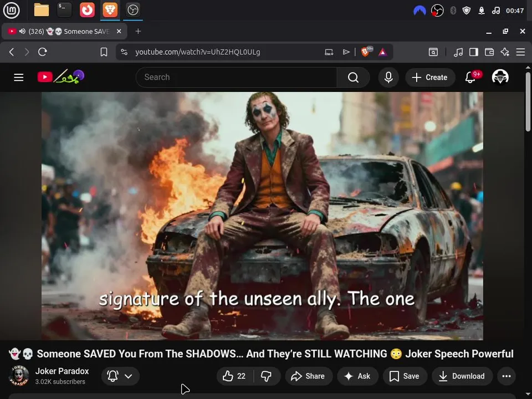Launch the Terminal from the panel
532x399 pixels.
64,10
